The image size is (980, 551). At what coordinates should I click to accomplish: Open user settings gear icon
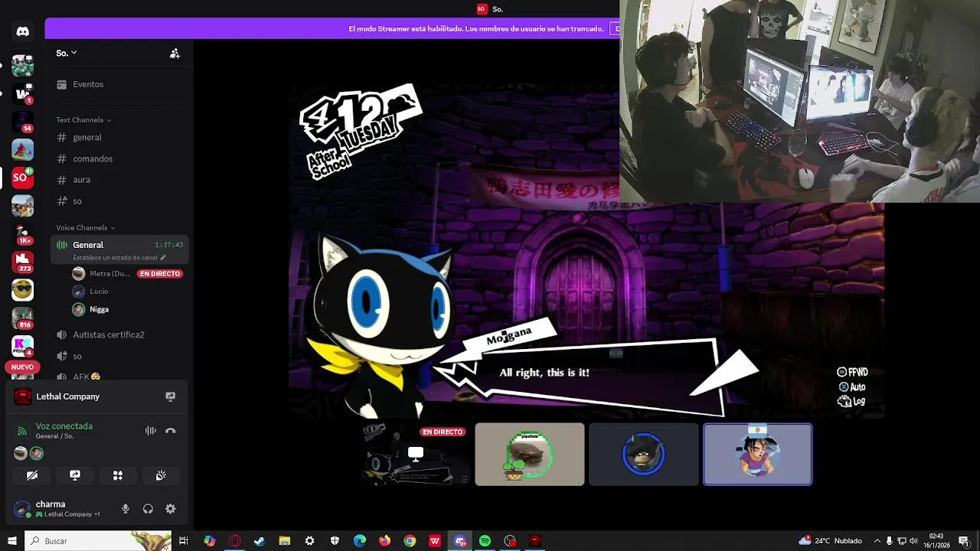pyautogui.click(x=171, y=509)
